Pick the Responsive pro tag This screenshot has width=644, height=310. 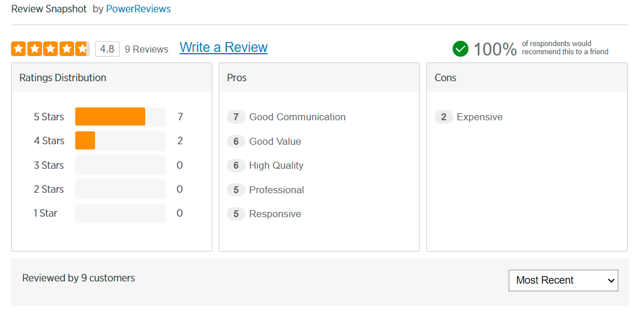275,214
